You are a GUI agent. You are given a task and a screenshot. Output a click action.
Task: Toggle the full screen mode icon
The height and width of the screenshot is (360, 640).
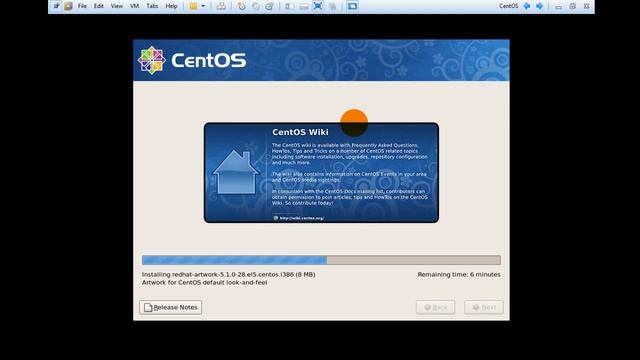[x=318, y=6]
